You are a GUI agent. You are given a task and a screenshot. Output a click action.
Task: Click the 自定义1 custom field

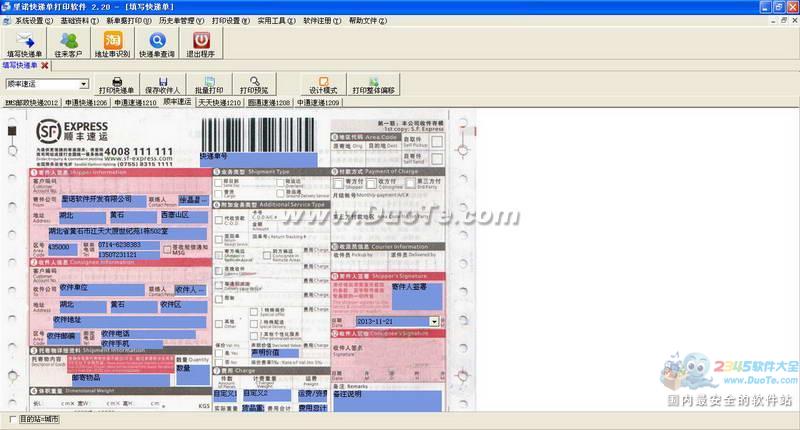click(225, 395)
